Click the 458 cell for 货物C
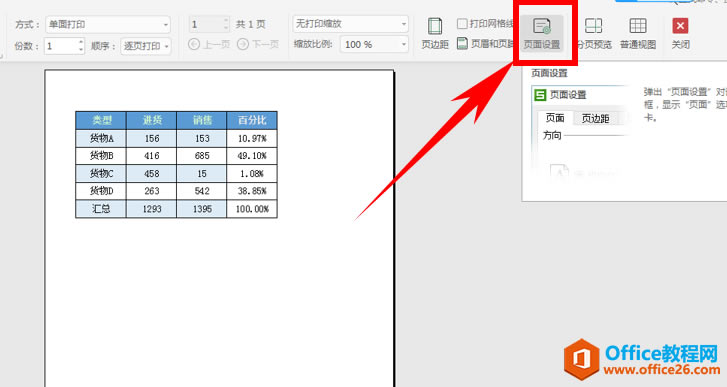 [151, 173]
